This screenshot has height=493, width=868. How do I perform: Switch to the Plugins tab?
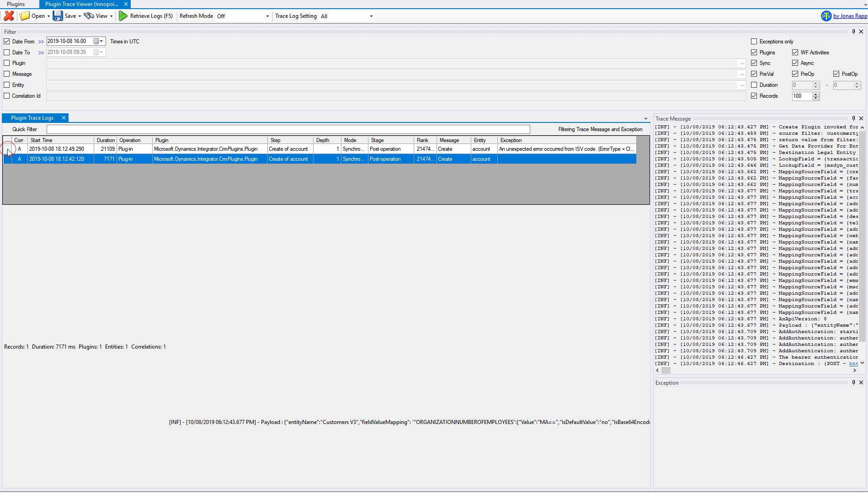[x=16, y=4]
